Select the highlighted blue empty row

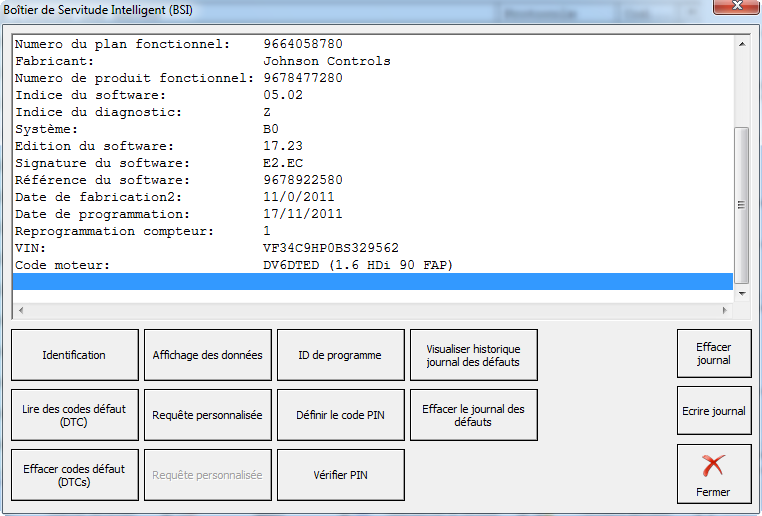pyautogui.click(x=373, y=281)
